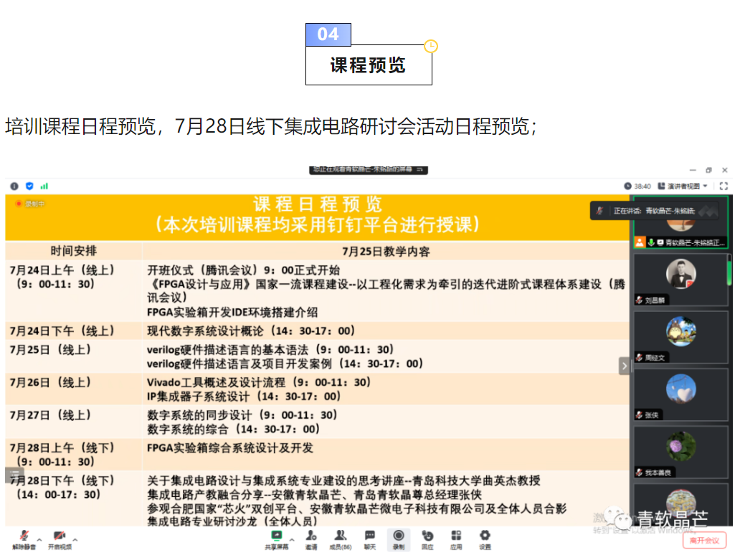The width and height of the screenshot is (740, 560).
Task: Check the green network signal icon
Action: point(44,186)
